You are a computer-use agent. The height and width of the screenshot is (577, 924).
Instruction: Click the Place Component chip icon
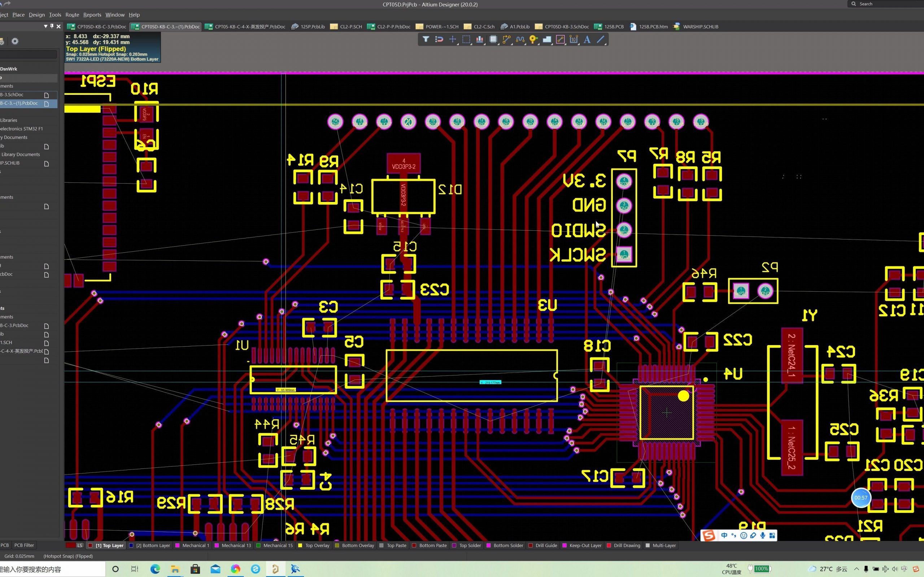click(493, 39)
